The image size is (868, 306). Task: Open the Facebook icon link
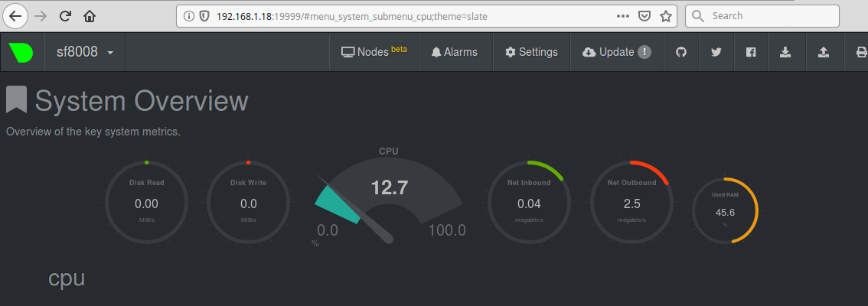[x=751, y=53]
